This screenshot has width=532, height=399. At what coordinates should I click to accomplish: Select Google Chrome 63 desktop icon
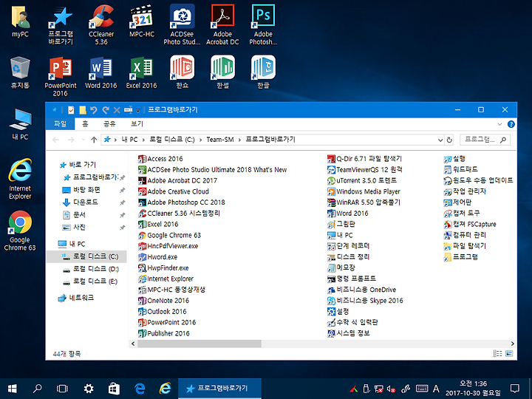[20, 231]
